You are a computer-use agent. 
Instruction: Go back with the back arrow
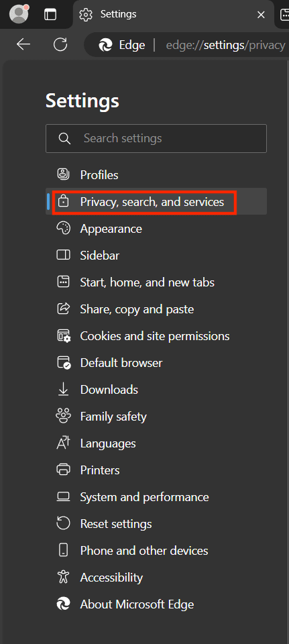pos(23,44)
